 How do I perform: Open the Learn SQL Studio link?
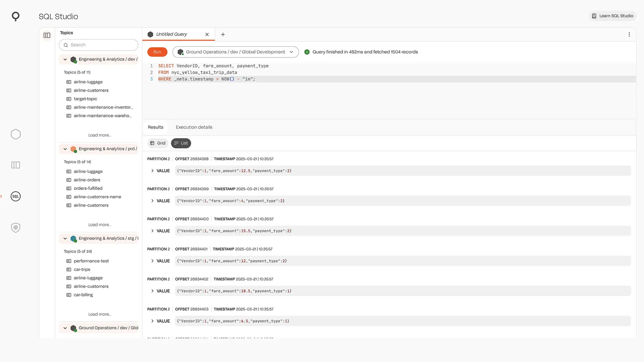(612, 16)
